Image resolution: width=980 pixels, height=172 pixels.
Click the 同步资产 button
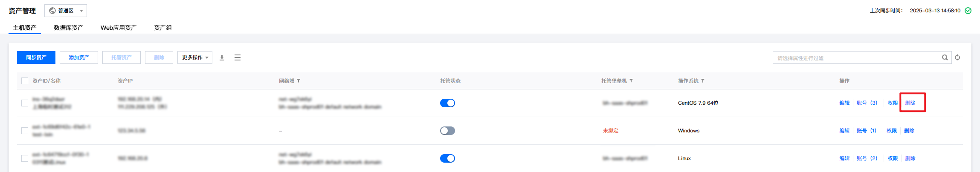[36, 57]
